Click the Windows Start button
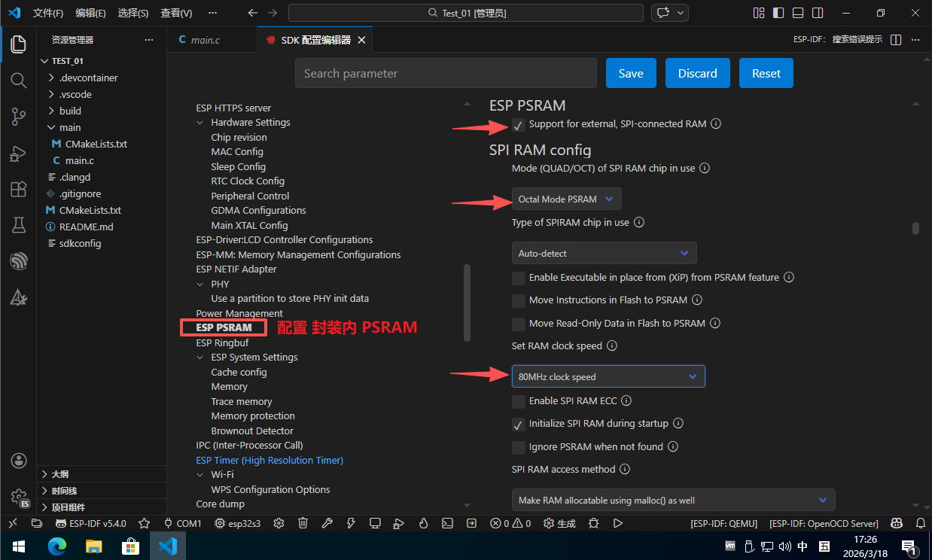 point(18,546)
